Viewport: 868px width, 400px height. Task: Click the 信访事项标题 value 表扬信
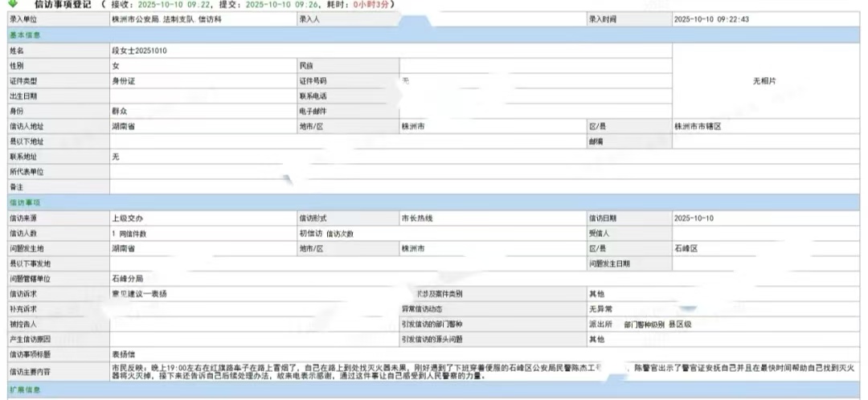[x=123, y=353]
